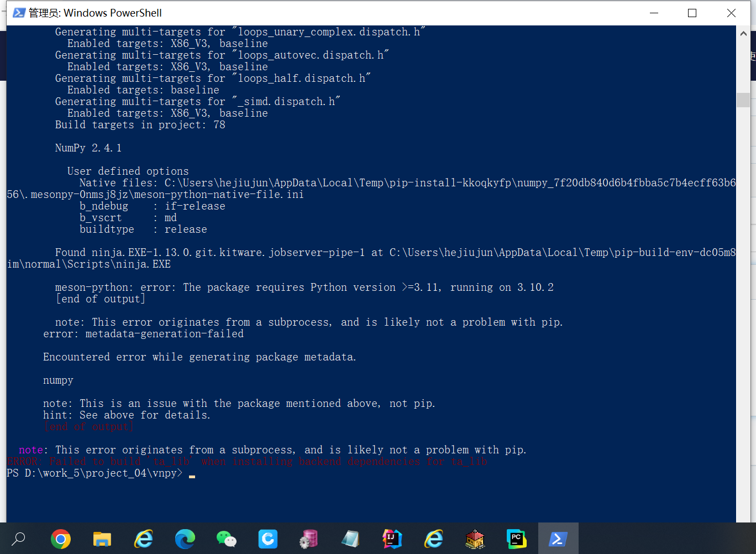The image size is (756, 554).
Task: Minimize the PowerShell window
Action: click(654, 13)
